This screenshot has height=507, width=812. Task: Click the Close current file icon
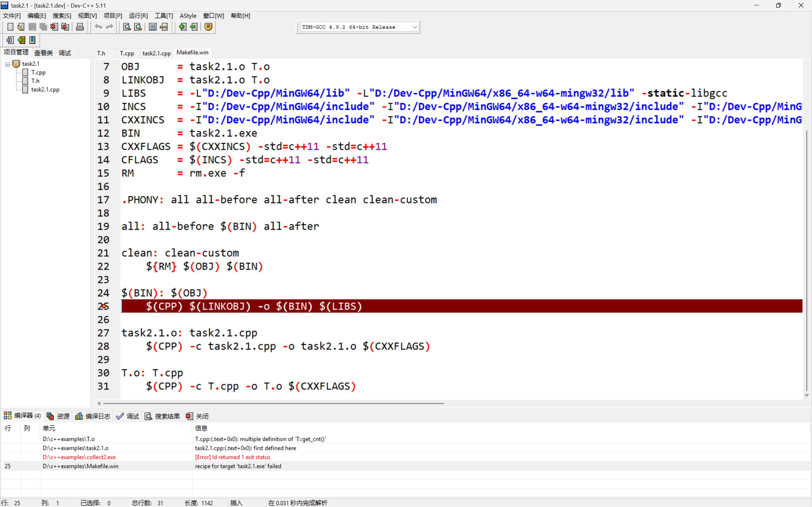pos(54,27)
